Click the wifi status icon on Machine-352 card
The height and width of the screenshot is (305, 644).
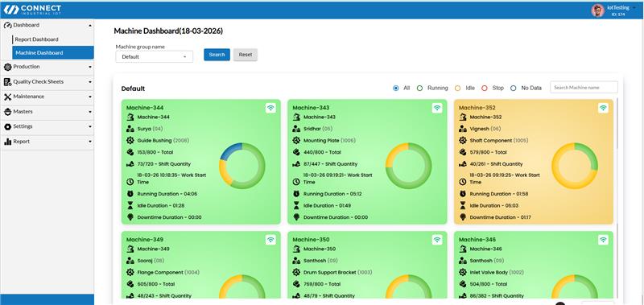click(x=603, y=108)
